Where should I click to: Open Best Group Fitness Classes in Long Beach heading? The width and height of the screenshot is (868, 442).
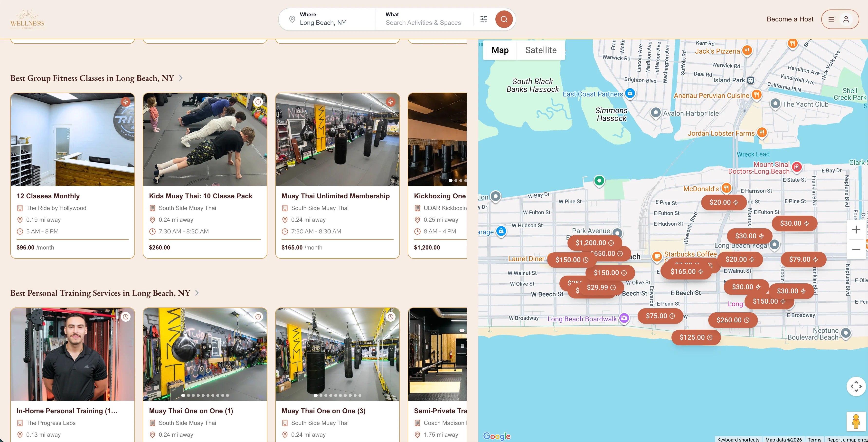click(x=92, y=78)
